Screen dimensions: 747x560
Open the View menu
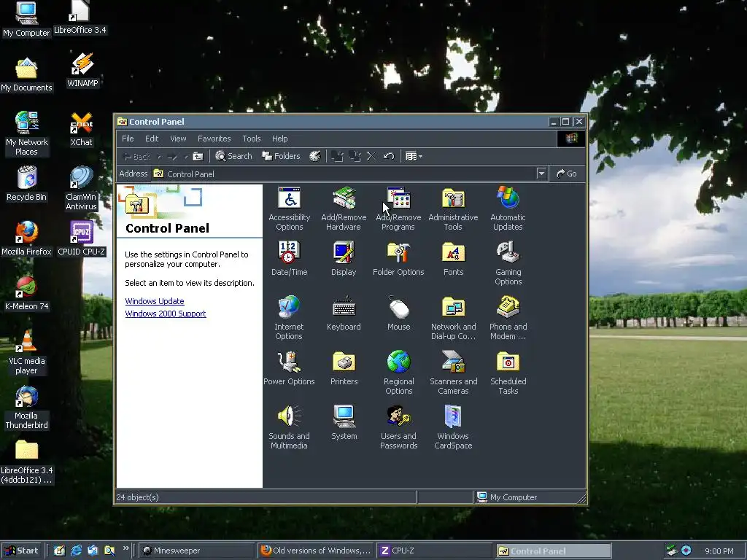[178, 139]
